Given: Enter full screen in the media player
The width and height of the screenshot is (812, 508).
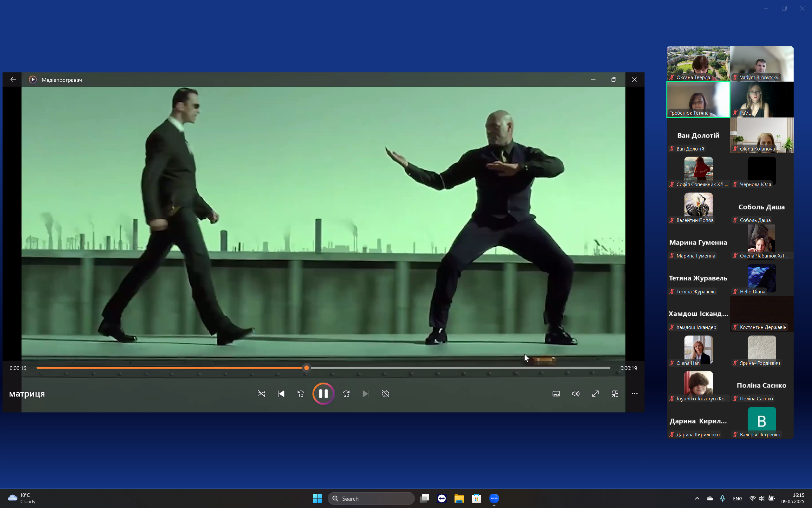Looking at the screenshot, I should [x=595, y=394].
